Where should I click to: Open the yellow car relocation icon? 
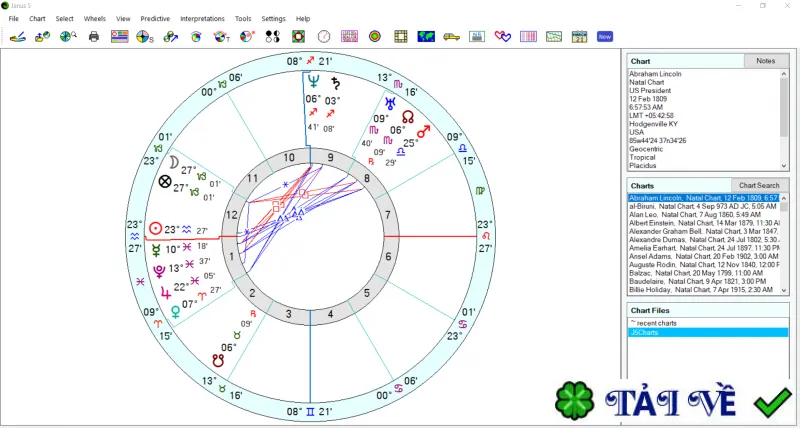tap(452, 36)
